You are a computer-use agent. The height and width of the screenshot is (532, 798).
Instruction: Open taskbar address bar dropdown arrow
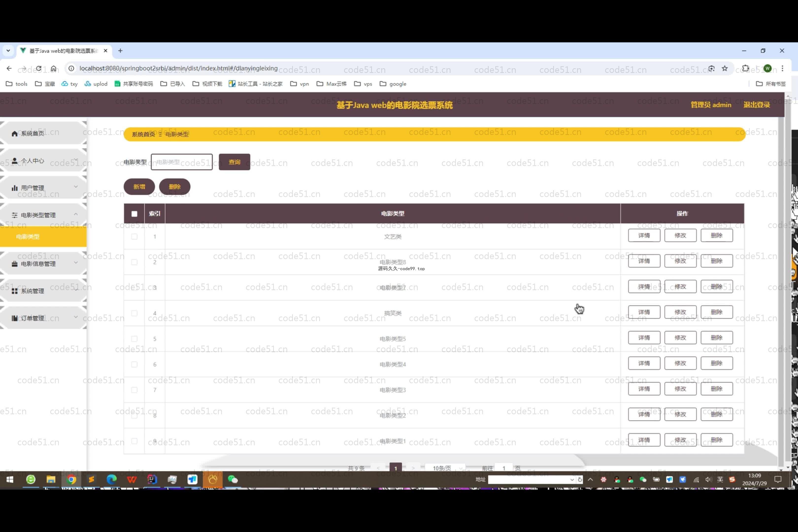[572, 479]
